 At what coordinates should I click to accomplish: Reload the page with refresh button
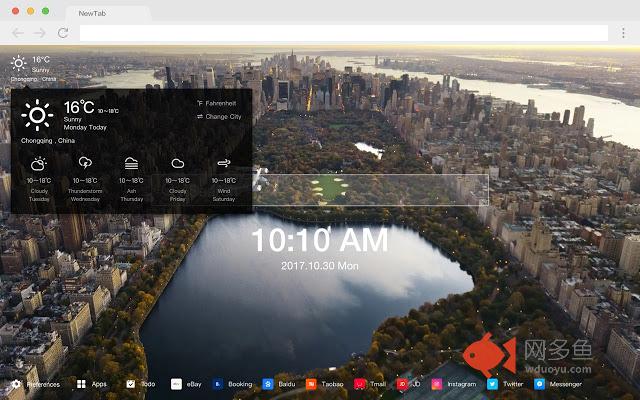coord(62,33)
